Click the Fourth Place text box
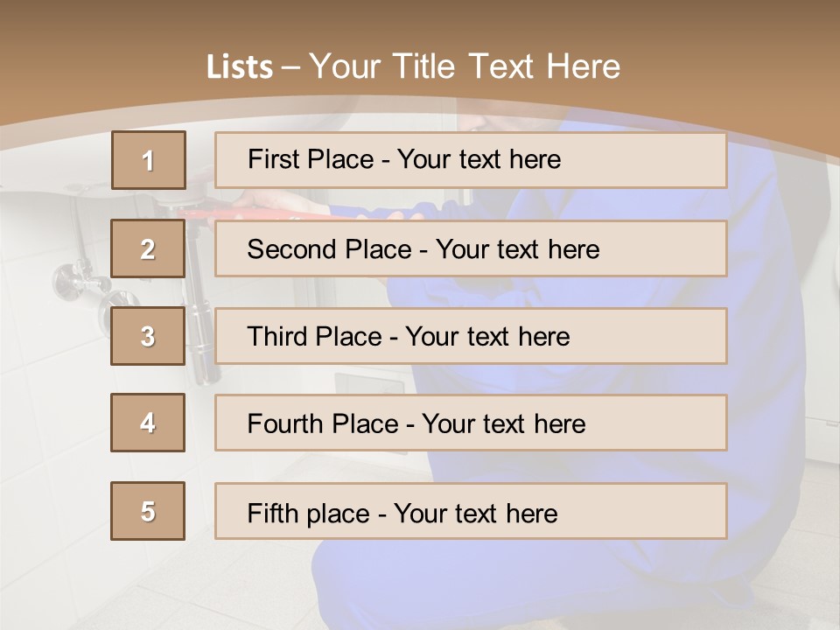Image resolution: width=840 pixels, height=630 pixels. [471, 423]
